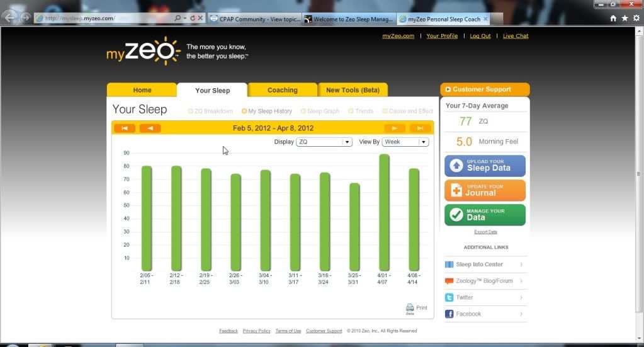
Task: Open browser tools gear icon
Action: coord(636,18)
